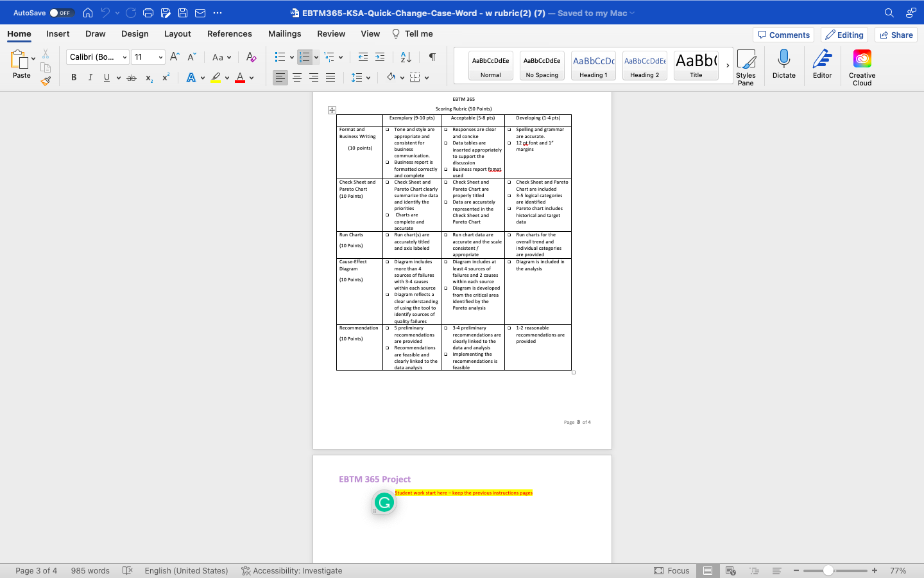Open the borders dropdown arrow
924x578 pixels.
(x=427, y=78)
